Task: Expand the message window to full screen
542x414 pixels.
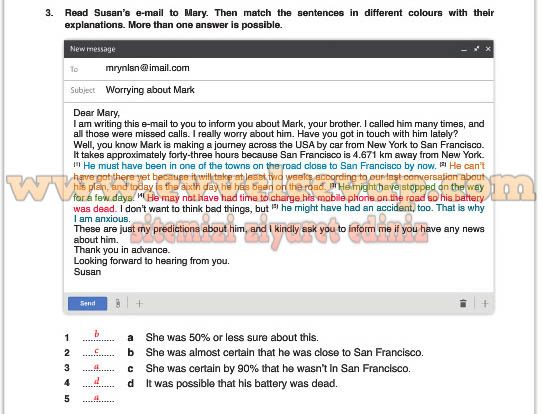Action: [476, 49]
